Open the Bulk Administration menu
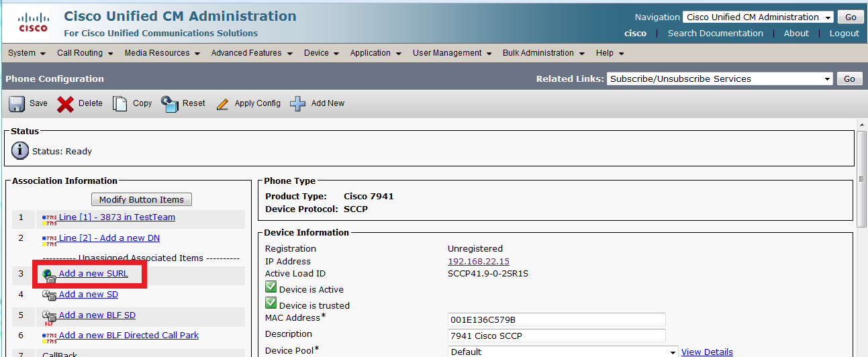This screenshot has height=357, width=868. tap(543, 53)
